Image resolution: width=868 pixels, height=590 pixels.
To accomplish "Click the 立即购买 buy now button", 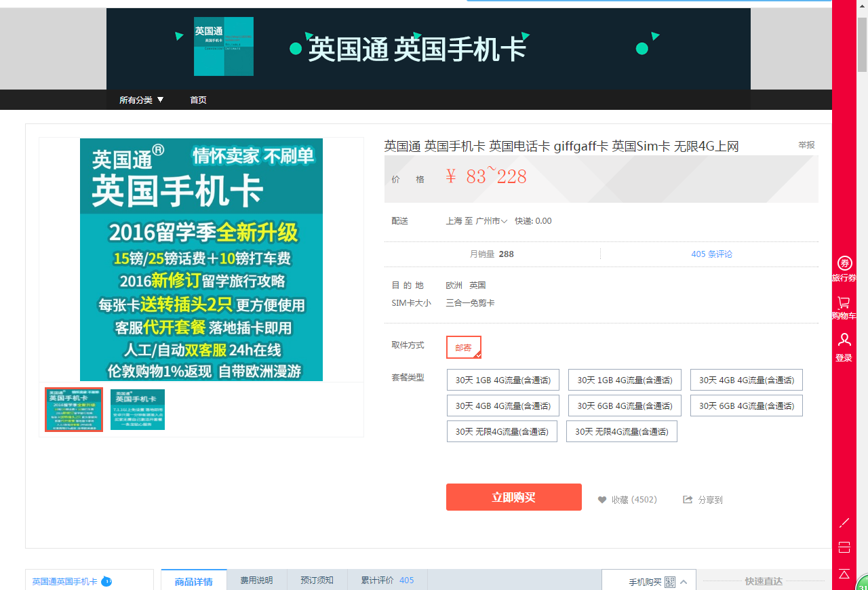I will [x=514, y=497].
